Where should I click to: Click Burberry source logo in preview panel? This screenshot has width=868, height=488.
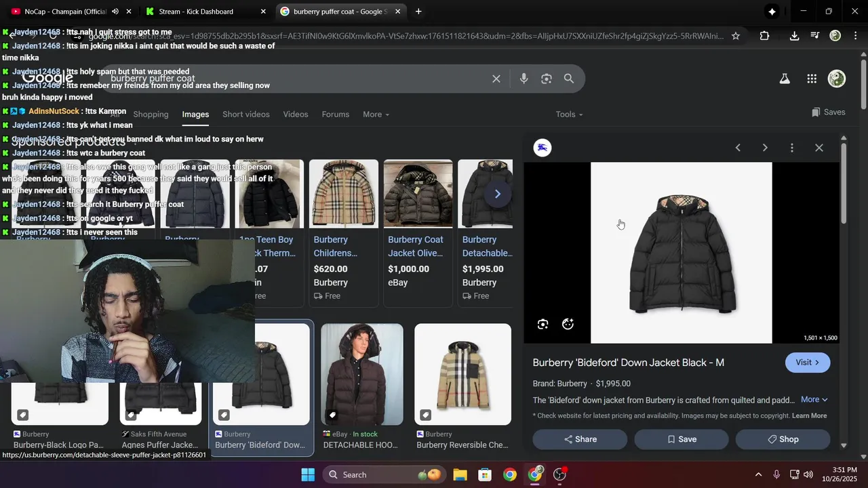tap(542, 148)
